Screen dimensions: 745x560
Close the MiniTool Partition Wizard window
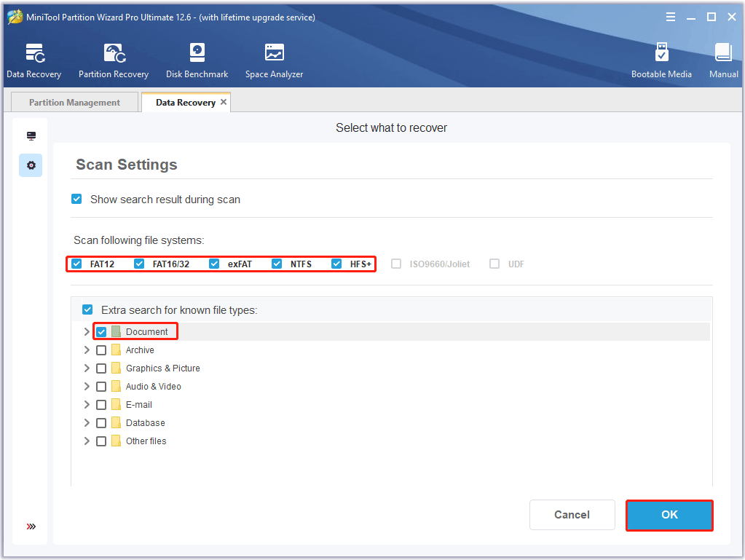pos(732,17)
